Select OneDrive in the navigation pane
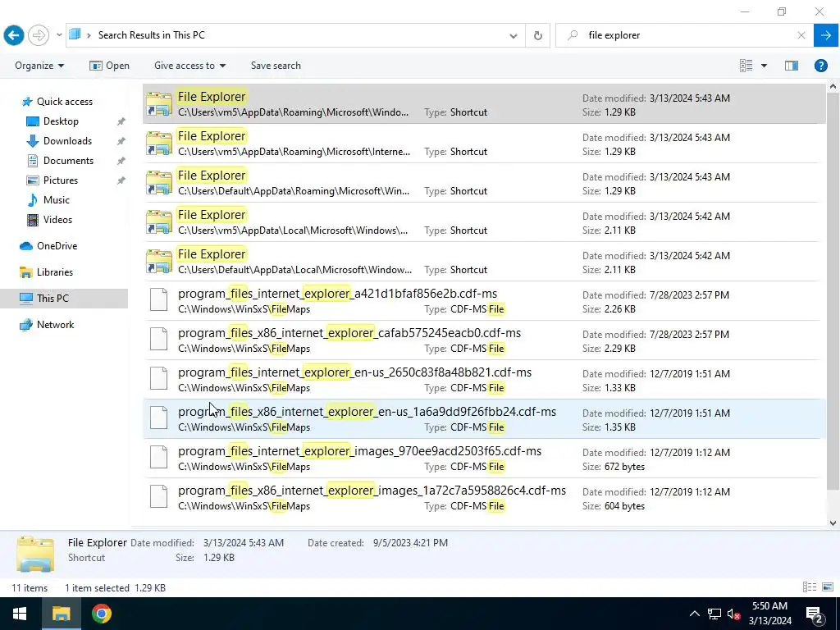 [57, 246]
